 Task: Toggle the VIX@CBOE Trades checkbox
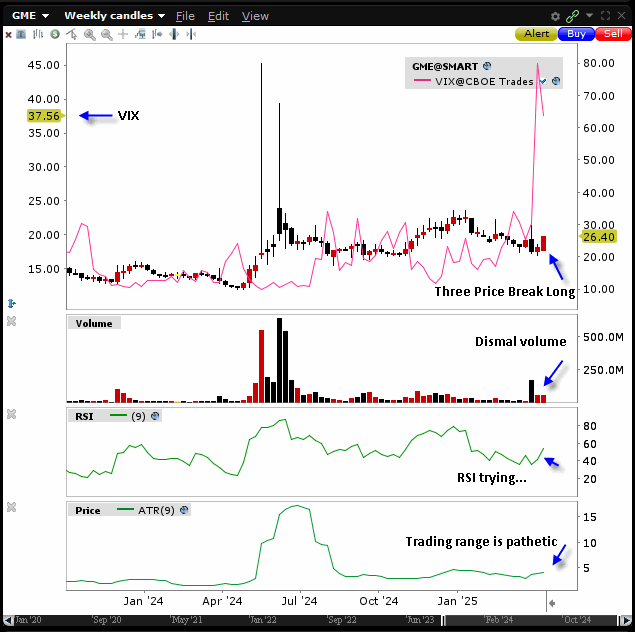point(543,81)
